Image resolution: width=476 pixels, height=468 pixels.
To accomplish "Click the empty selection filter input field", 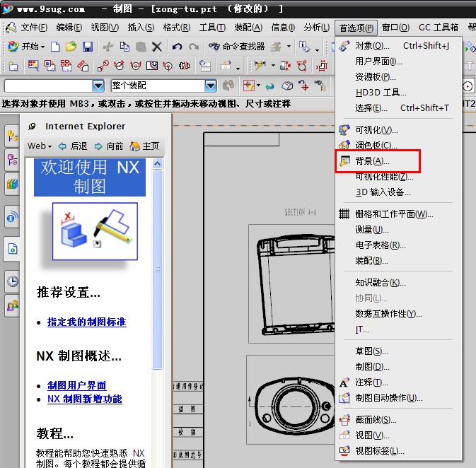I will [x=48, y=86].
